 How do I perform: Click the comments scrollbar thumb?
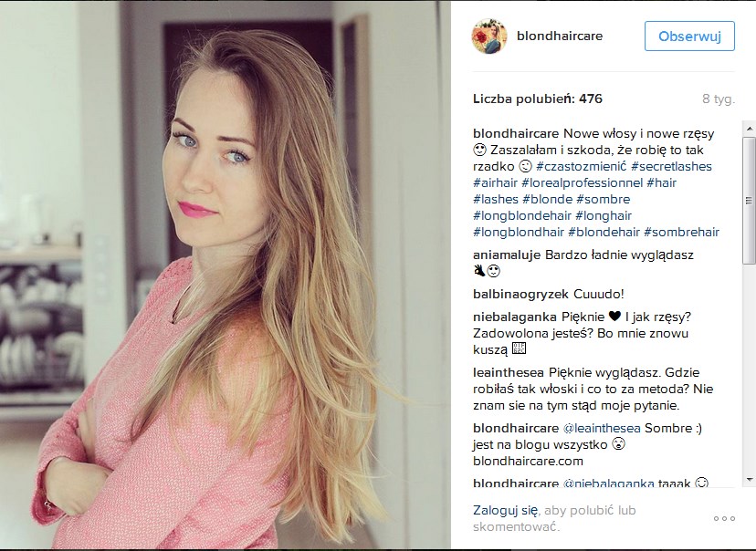click(x=750, y=200)
